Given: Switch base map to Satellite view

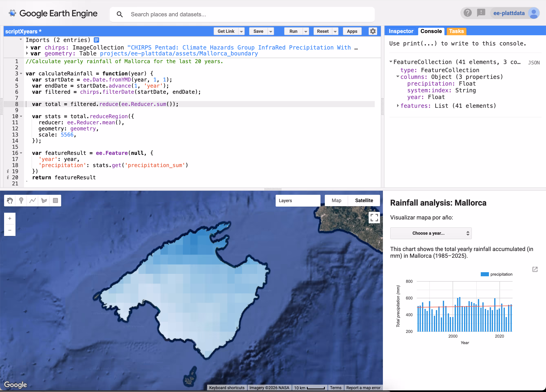Looking at the screenshot, I should (x=364, y=200).
